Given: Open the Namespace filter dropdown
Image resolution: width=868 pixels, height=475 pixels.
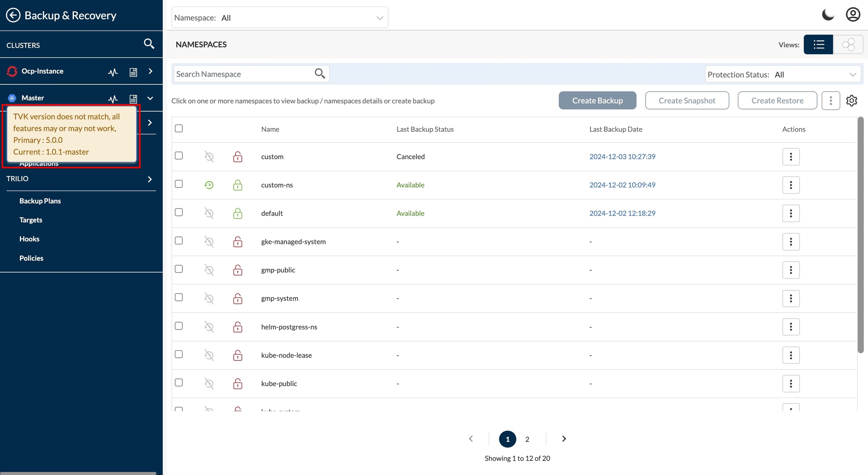Looking at the screenshot, I should tap(280, 18).
